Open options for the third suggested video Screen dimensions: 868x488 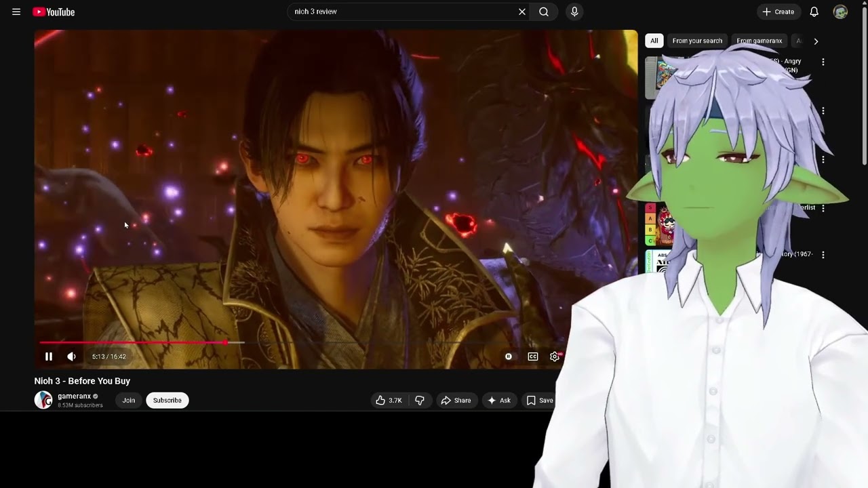coord(823,160)
